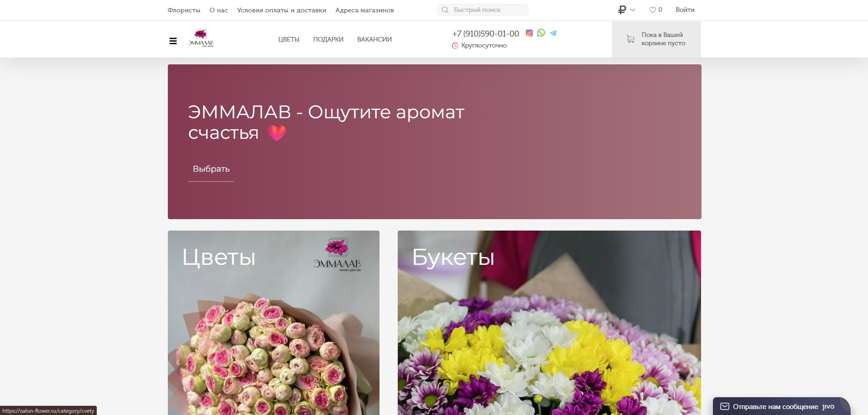
Task: Click the Войти login link
Action: (x=685, y=10)
